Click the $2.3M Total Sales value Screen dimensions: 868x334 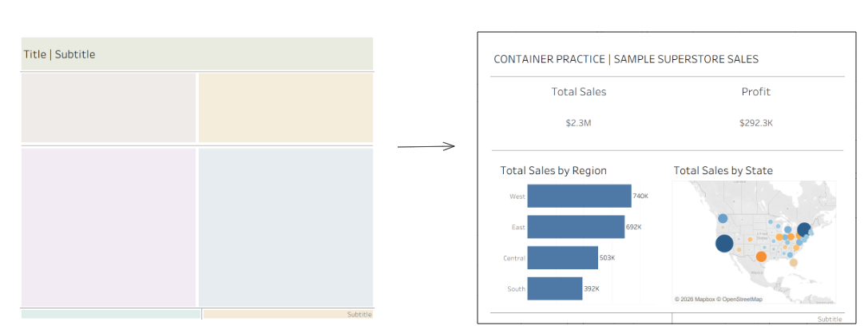[x=578, y=123]
